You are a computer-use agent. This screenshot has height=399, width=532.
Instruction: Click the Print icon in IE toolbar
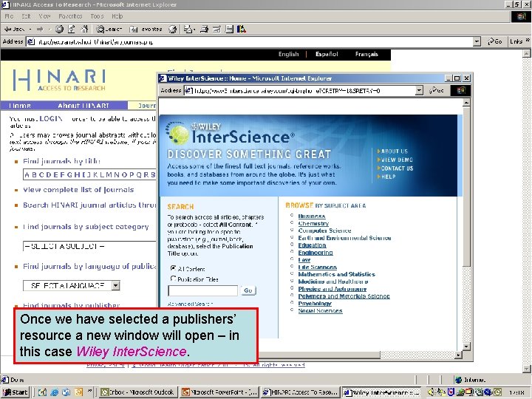[x=204, y=29]
